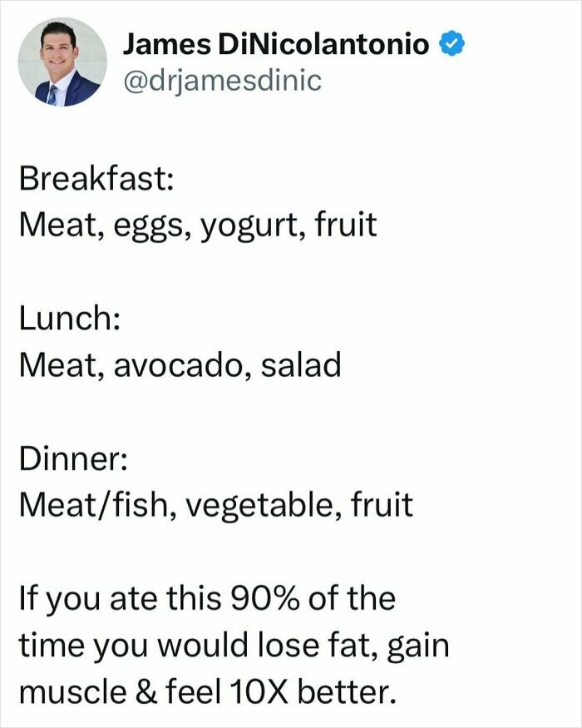582x728 pixels.
Task: Select the "Meat/fish, vegetable, fruit" line
Action: [x=215, y=505]
